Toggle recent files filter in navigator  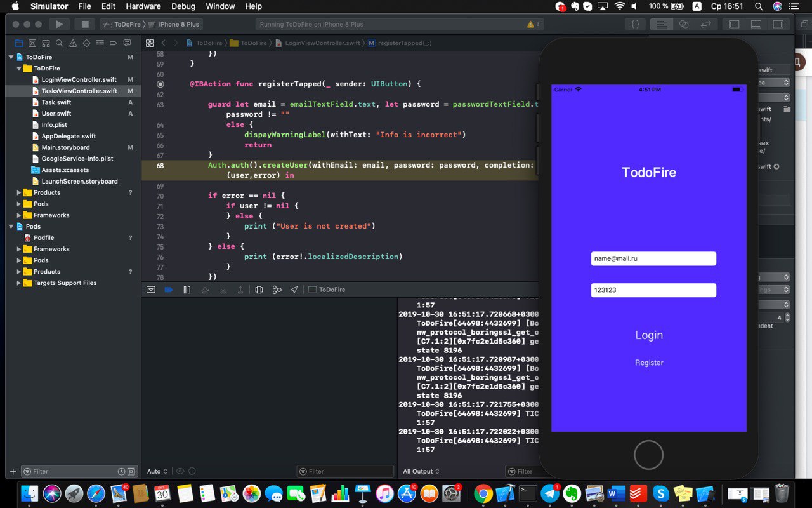pyautogui.click(x=121, y=472)
